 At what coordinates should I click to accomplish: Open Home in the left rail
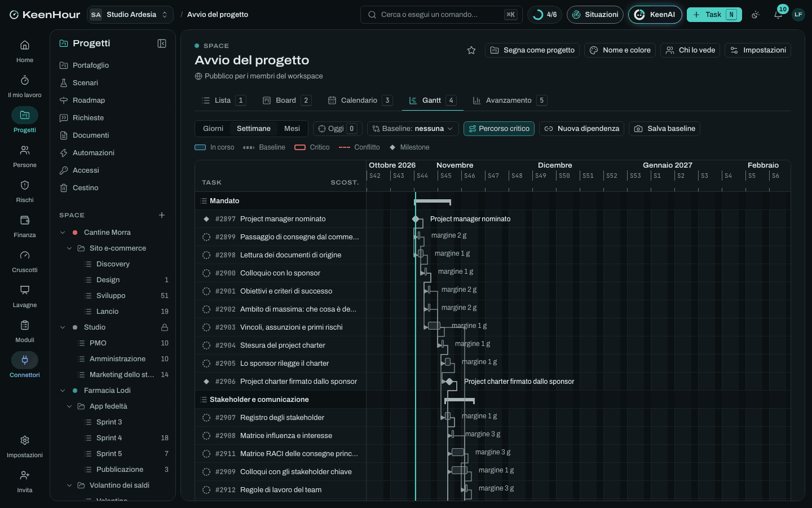tap(25, 51)
